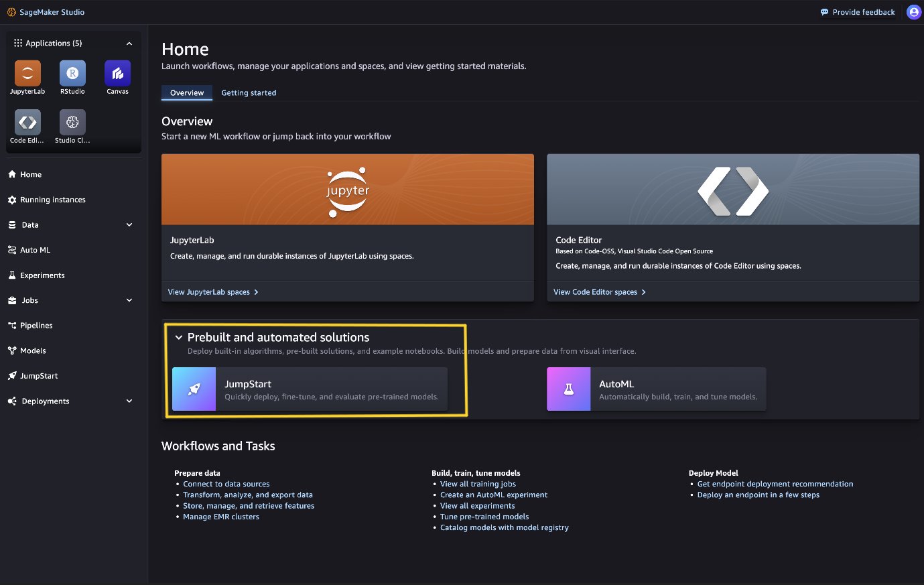
Task: Click View all training jobs link
Action: point(478,484)
